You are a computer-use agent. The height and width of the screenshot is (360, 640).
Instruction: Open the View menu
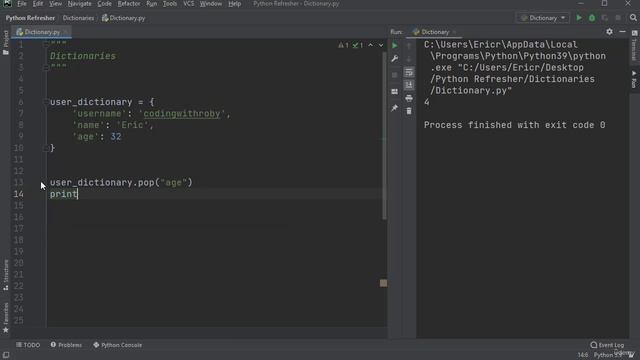[55, 4]
